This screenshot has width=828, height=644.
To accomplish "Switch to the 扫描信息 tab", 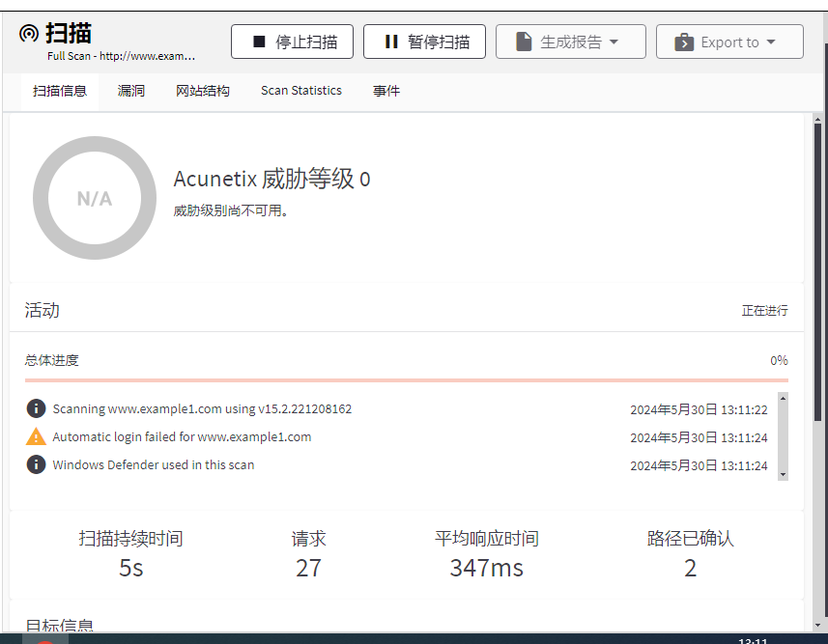I will click(60, 92).
